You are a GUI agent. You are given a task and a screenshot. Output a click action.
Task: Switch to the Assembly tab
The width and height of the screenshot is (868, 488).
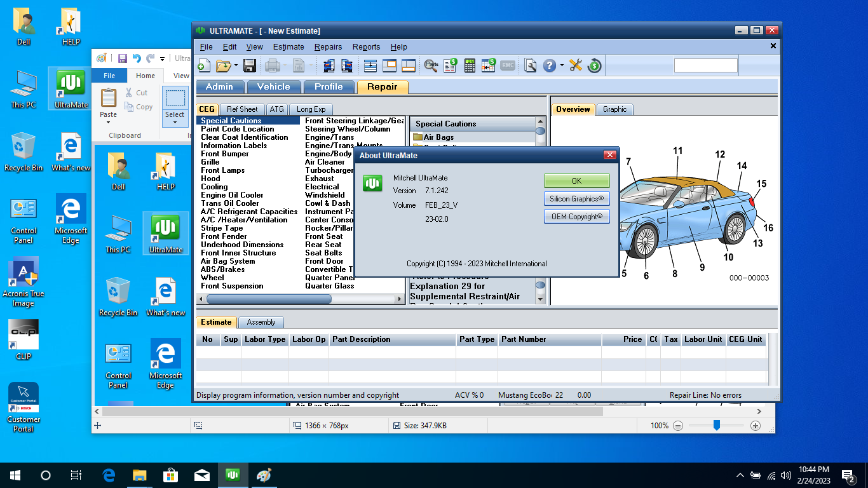pyautogui.click(x=261, y=322)
